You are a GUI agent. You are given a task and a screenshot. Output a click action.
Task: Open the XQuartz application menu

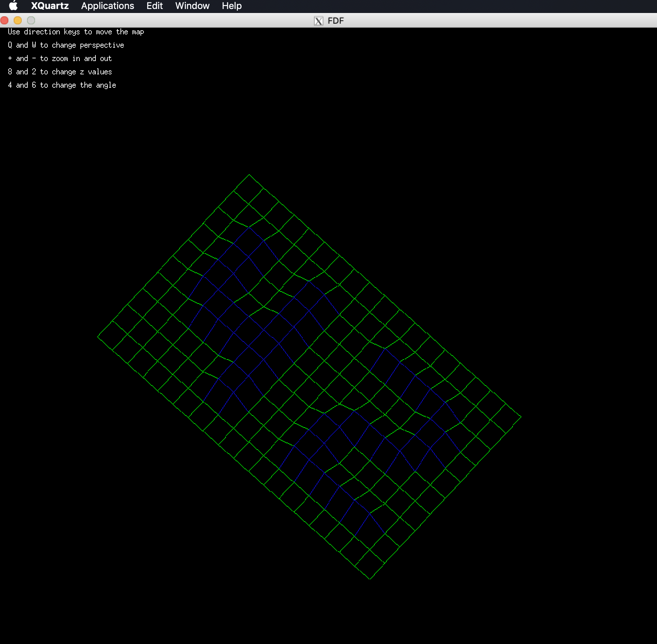pyautogui.click(x=50, y=6)
